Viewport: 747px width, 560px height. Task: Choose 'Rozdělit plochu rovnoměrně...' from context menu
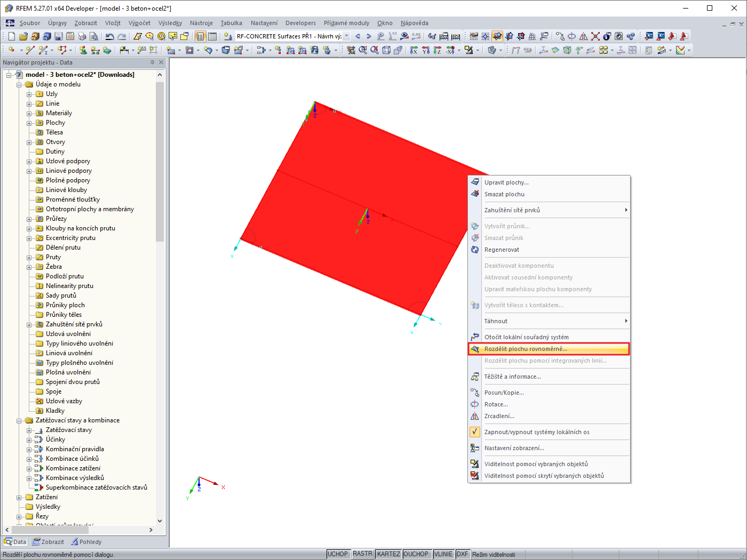[549, 349]
